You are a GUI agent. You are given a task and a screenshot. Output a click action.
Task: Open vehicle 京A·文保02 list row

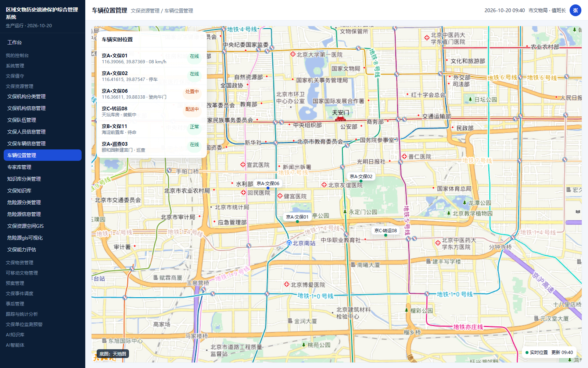point(151,76)
